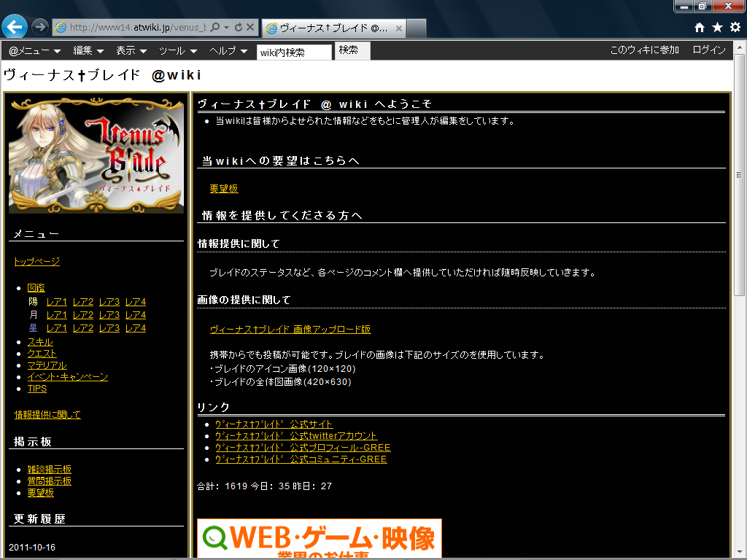747x560 pixels.
Task: Open レア3 link in the 星 row
Action: [x=109, y=328]
